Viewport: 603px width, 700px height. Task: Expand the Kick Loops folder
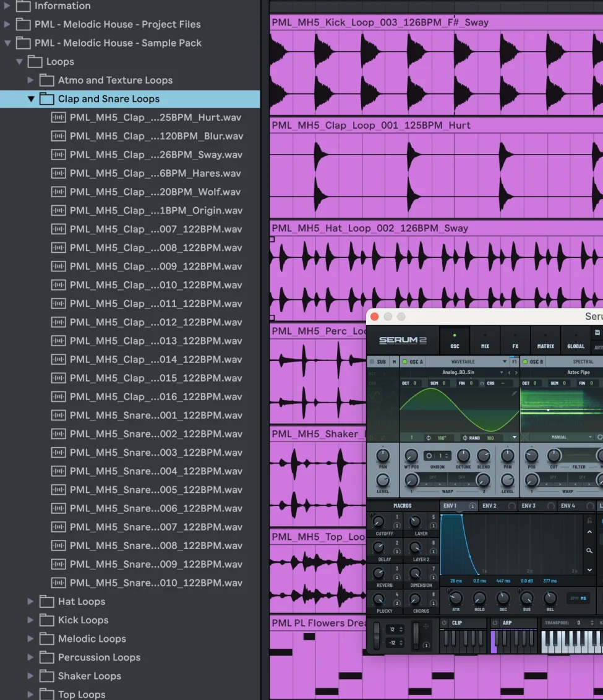click(x=30, y=620)
